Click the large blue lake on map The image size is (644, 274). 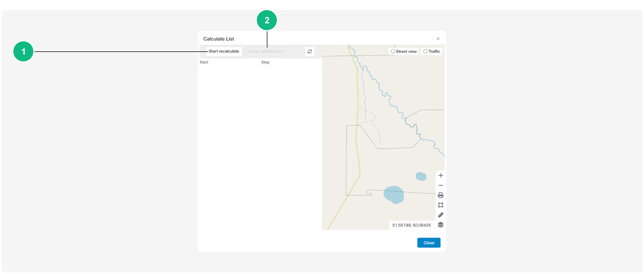(x=393, y=195)
